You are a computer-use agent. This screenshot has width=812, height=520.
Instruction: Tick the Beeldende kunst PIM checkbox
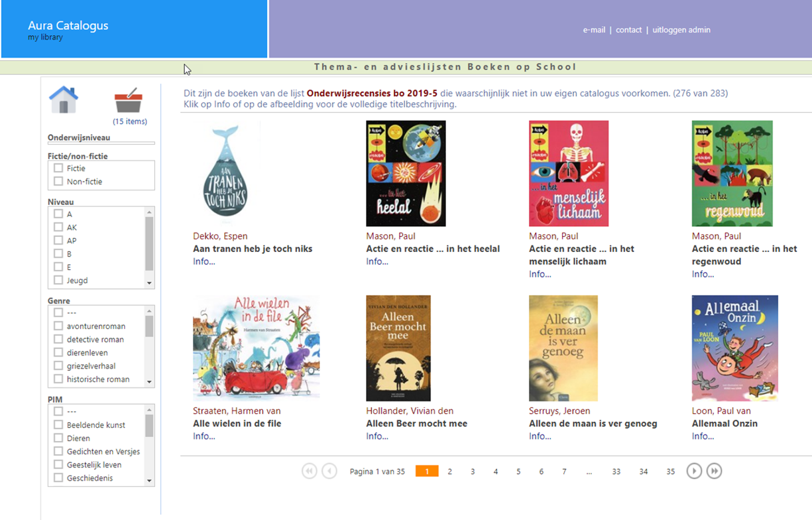pyautogui.click(x=58, y=424)
